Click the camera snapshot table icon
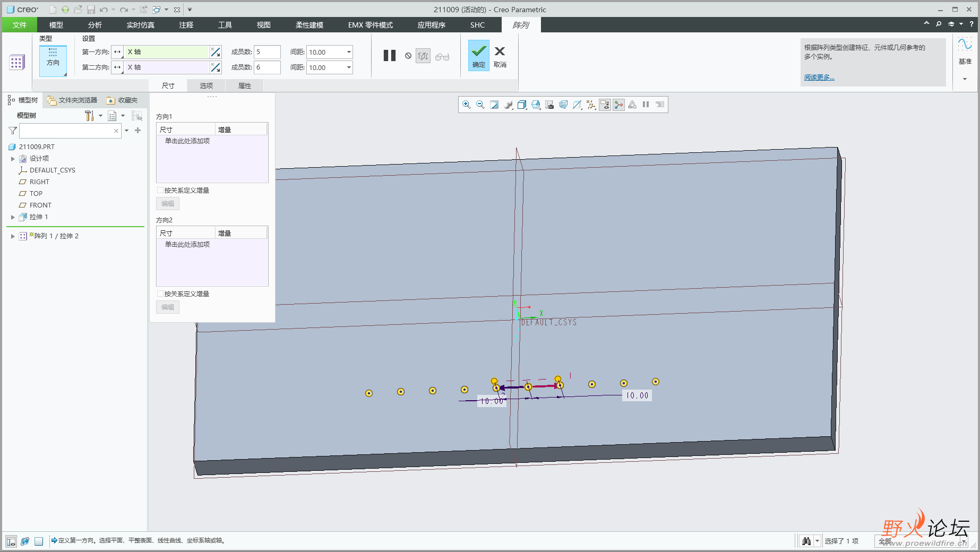Image resolution: width=980 pixels, height=552 pixels. point(549,105)
